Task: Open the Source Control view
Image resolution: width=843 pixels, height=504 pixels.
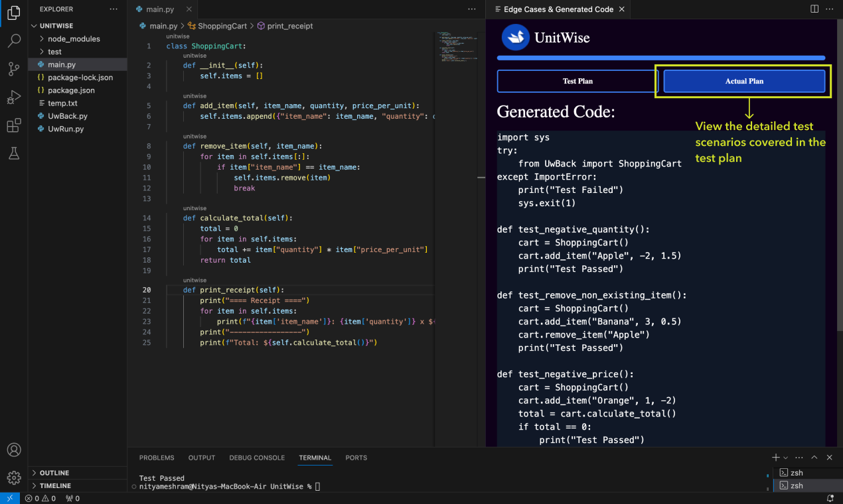Action: pyautogui.click(x=13, y=69)
